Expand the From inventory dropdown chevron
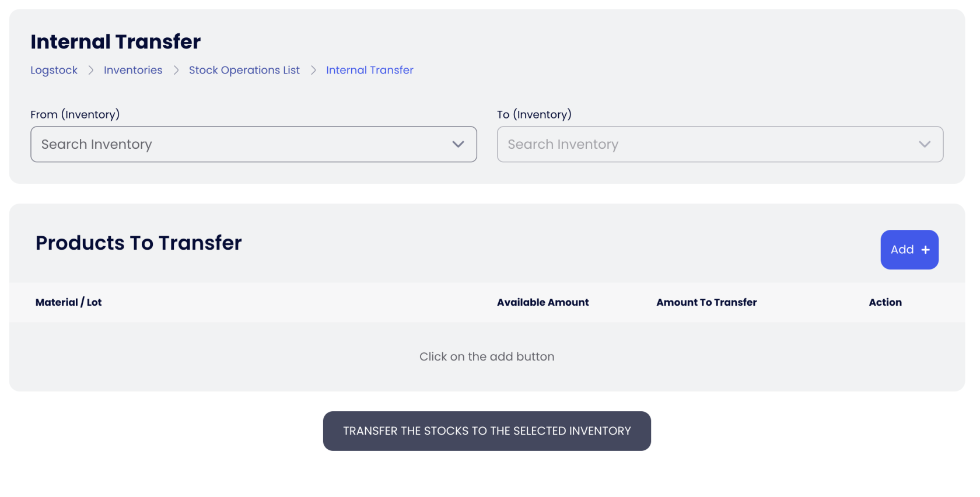The width and height of the screenshot is (980, 497). click(458, 144)
